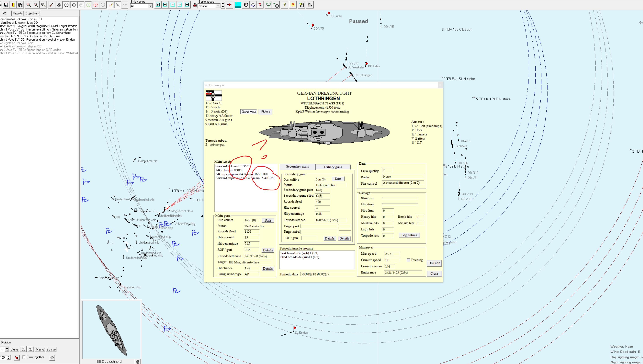The height and width of the screenshot is (364, 643).
Task: Click the secondary guns Data button
Action: (x=338, y=179)
